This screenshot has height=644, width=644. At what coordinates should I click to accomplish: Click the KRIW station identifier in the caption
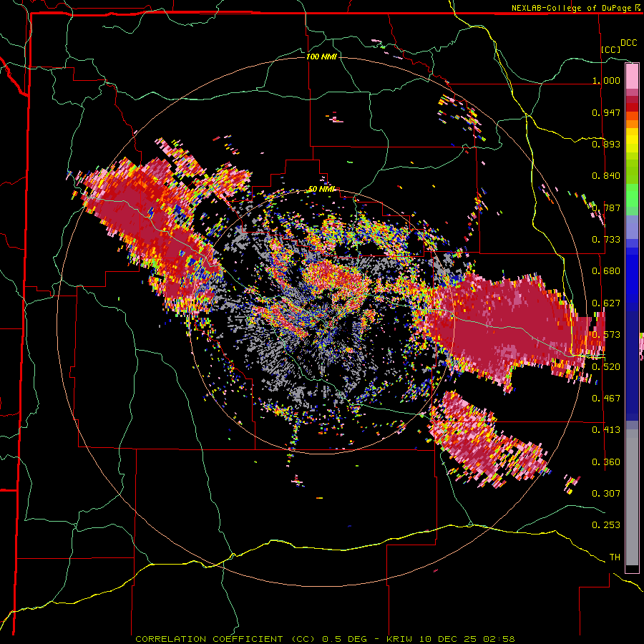[400, 639]
